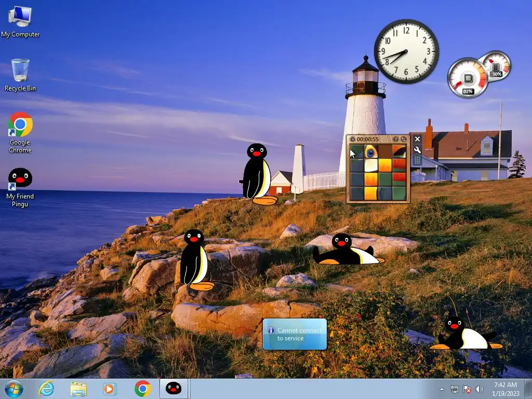
Task: Click the puzzle gadget's dotted drag handle
Action: pyautogui.click(x=417, y=161)
